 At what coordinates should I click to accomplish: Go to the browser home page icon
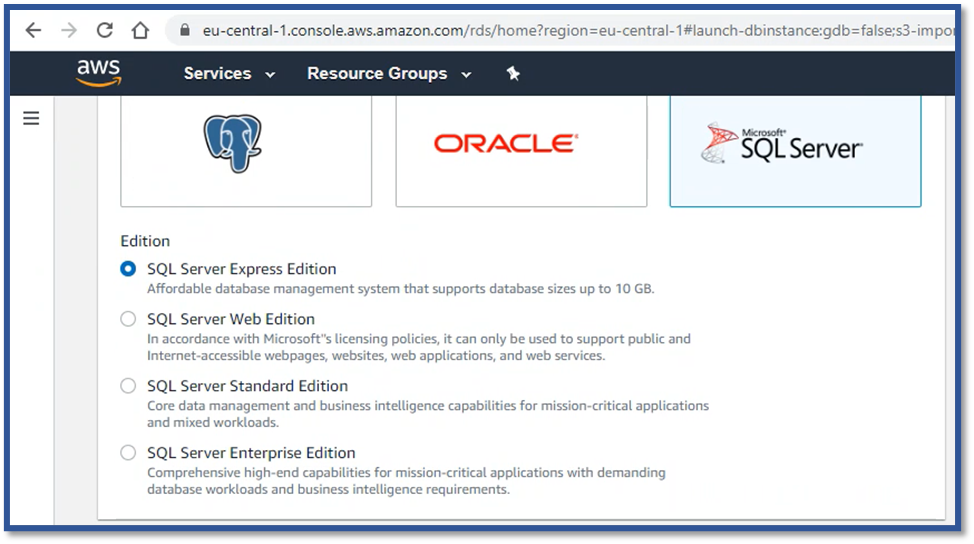pyautogui.click(x=140, y=30)
